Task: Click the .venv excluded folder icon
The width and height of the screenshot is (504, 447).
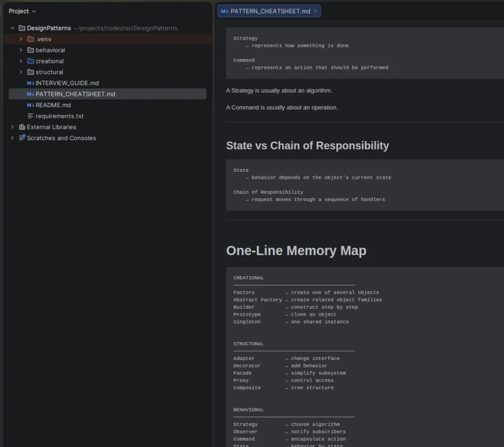Action: (x=31, y=39)
